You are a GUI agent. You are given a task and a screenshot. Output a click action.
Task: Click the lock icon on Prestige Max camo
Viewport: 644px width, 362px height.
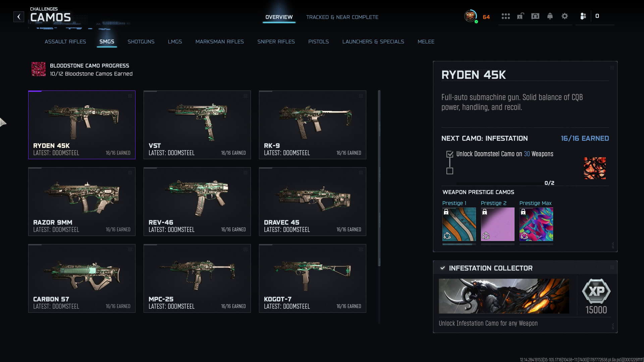[x=523, y=212]
